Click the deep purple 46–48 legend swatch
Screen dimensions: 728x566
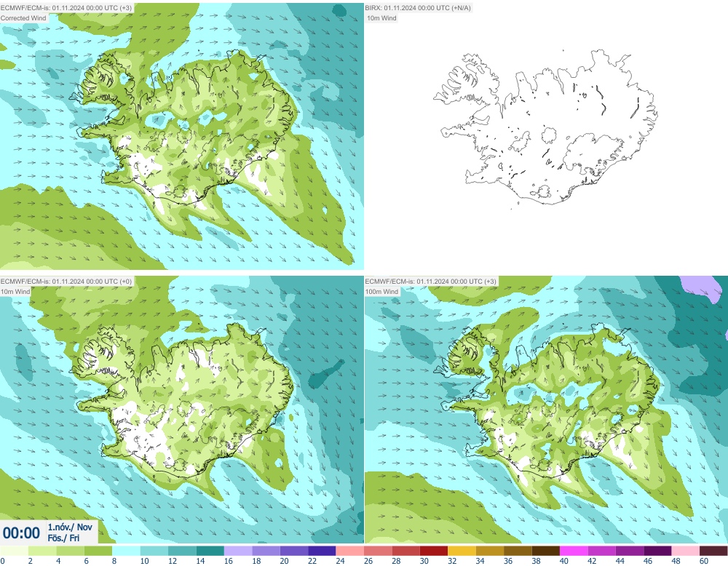[x=657, y=551]
